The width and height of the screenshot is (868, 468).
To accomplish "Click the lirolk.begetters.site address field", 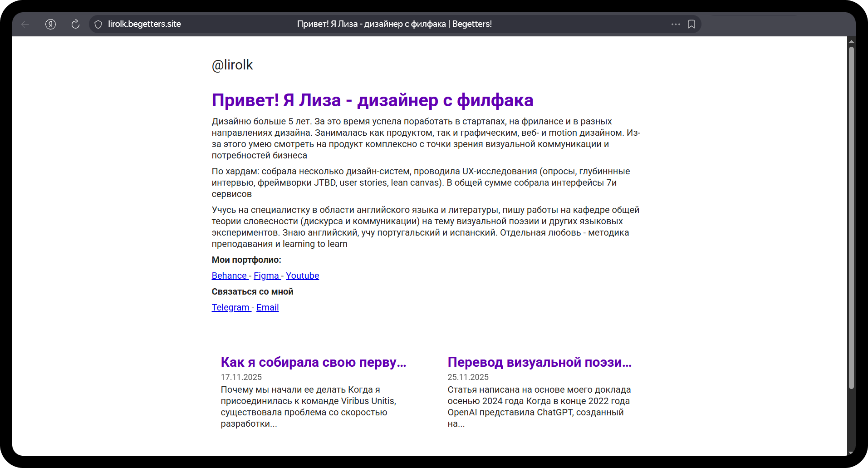I will pos(144,24).
